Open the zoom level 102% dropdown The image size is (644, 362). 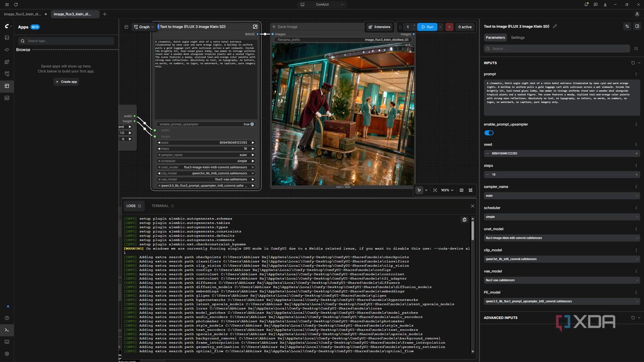point(447,190)
